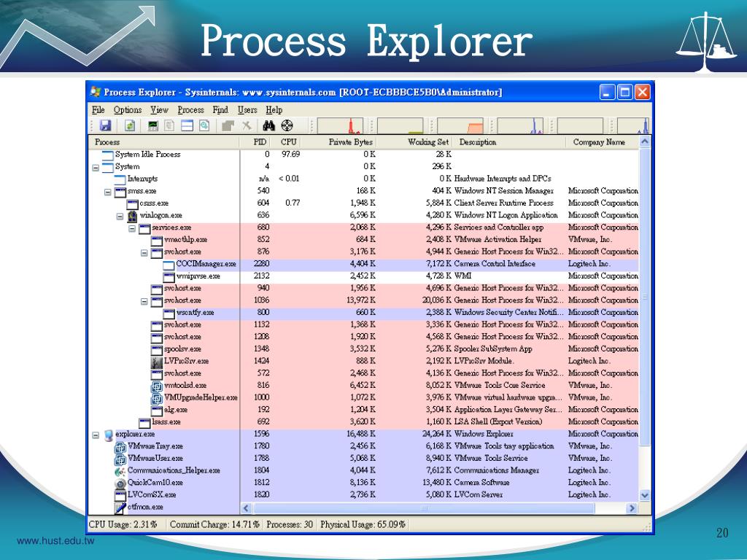Click the vertical scrollbar down arrow

click(x=645, y=495)
